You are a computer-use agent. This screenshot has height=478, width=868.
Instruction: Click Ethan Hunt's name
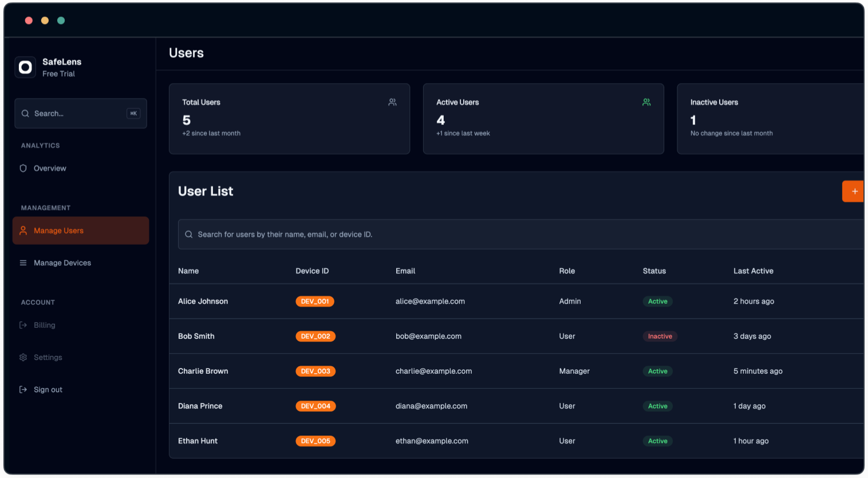point(198,441)
